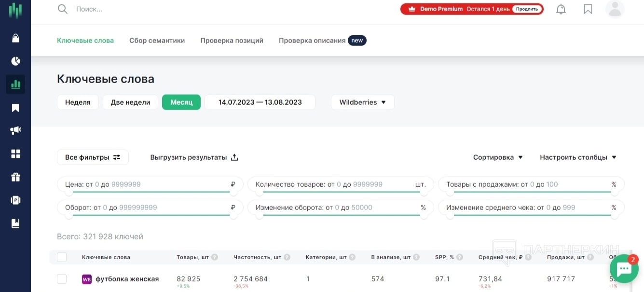
Task: Expand the Настроить столбцы dropdown
Action: click(x=578, y=157)
